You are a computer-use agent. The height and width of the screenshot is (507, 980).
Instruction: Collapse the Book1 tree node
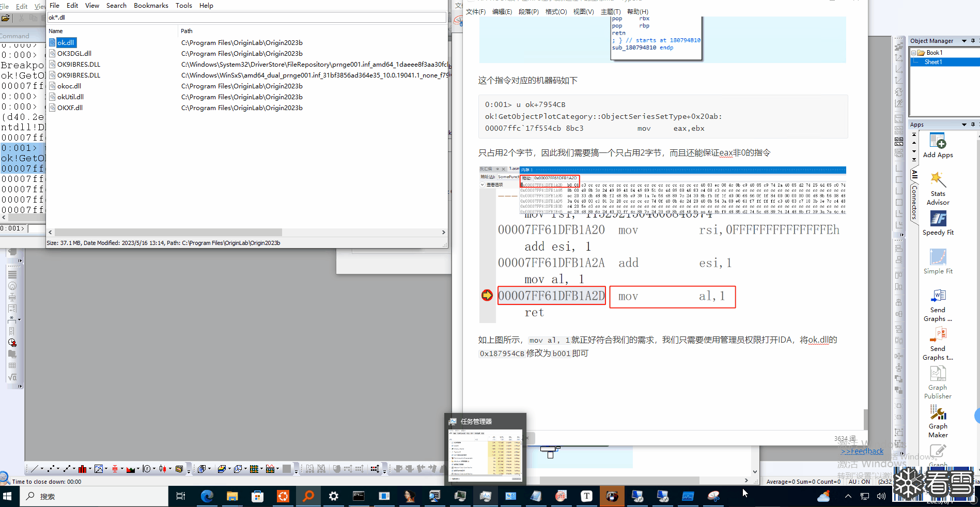click(x=913, y=53)
